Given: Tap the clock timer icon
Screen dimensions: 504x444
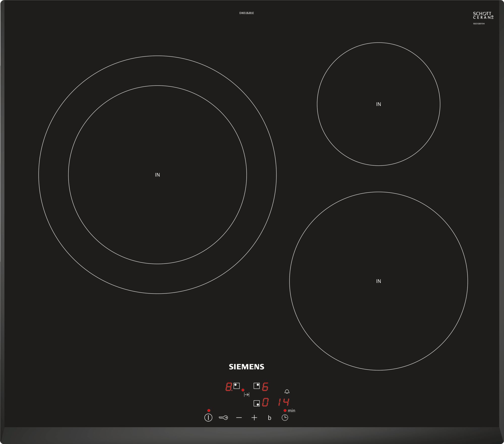Looking at the screenshot, I should 285,418.
